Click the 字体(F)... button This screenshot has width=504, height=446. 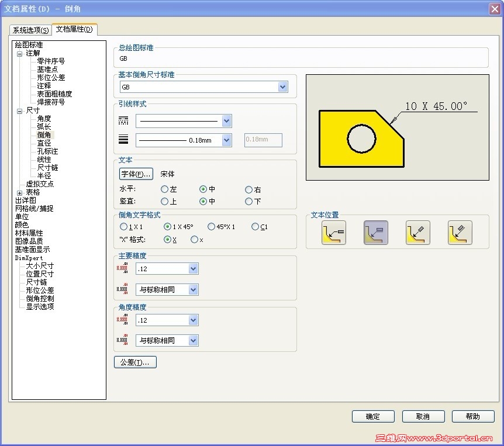click(136, 174)
